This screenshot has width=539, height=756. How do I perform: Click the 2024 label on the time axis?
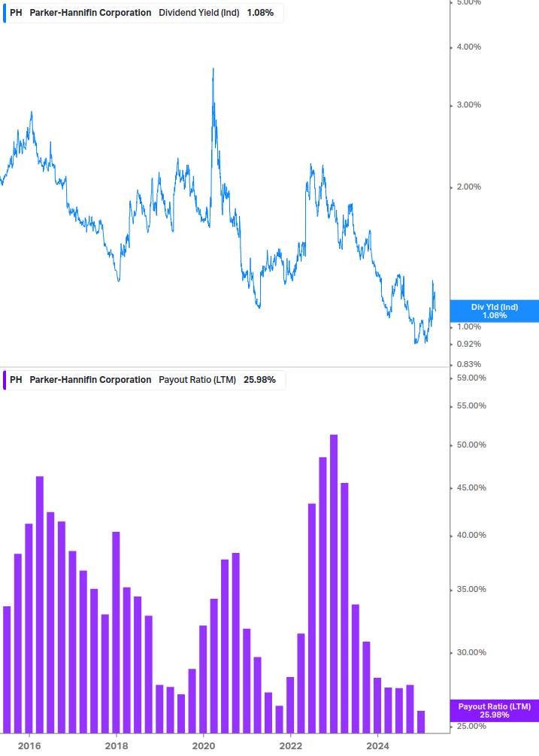[x=378, y=746]
